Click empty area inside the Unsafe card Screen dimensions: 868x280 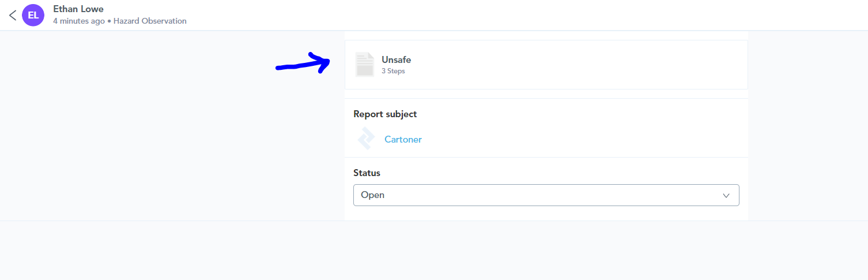pos(576,65)
